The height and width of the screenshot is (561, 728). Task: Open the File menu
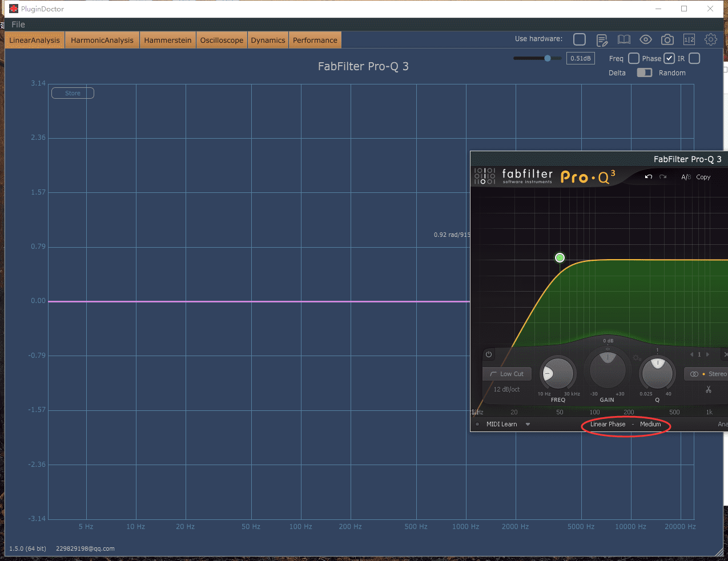(18, 25)
